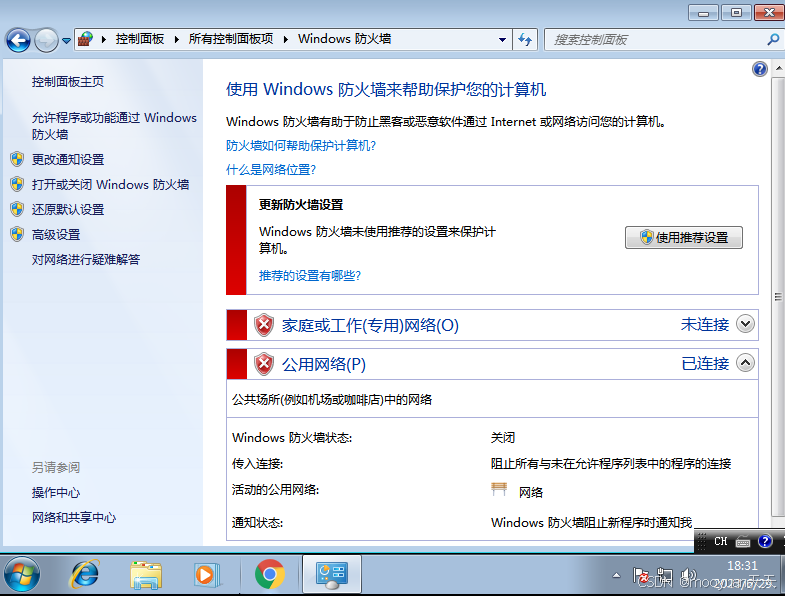This screenshot has width=785, height=596.
Task: Open 什么是网络位置? help link
Action: [271, 170]
